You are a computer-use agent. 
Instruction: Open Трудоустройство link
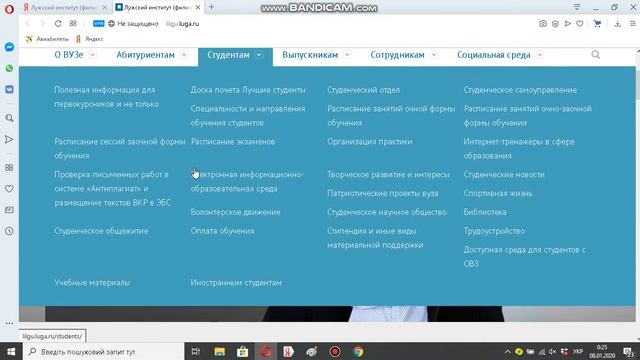pos(494,231)
